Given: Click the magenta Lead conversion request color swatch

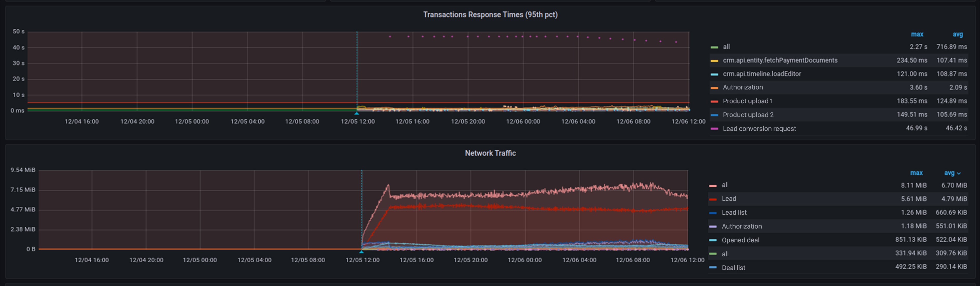Looking at the screenshot, I should tap(714, 129).
